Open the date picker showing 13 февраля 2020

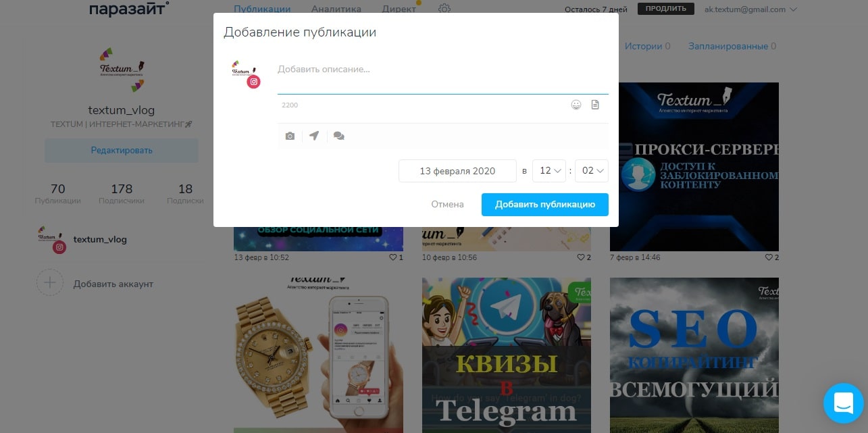click(x=457, y=171)
